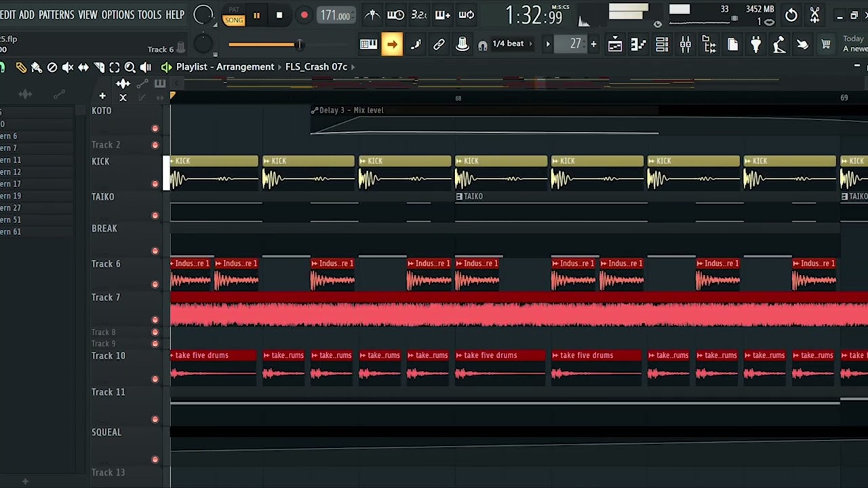868x488 pixels.
Task: Open the VIEW menu
Action: [87, 14]
